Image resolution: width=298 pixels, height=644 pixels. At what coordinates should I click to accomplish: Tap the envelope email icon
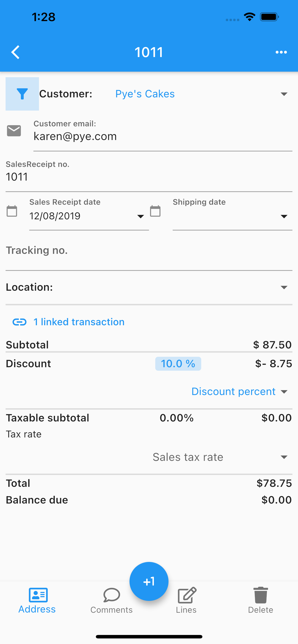coord(14,131)
